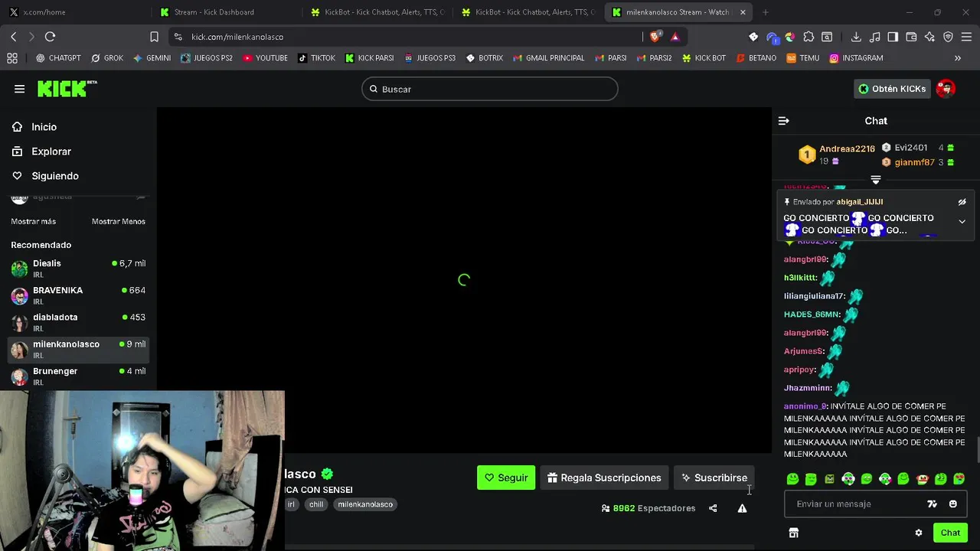The height and width of the screenshot is (551, 980).
Task: Click the chat scrollbar
Action: tap(977, 449)
